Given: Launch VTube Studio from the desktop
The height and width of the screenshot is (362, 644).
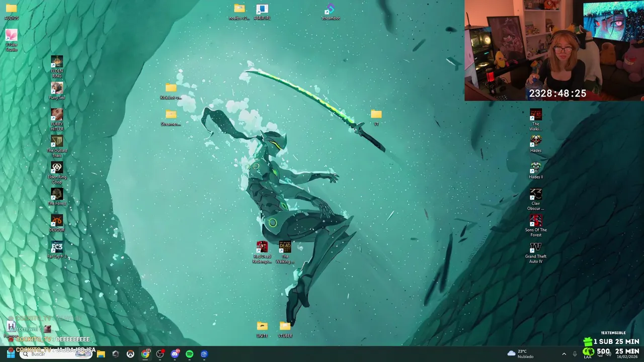Looking at the screenshot, I should [x=11, y=40].
